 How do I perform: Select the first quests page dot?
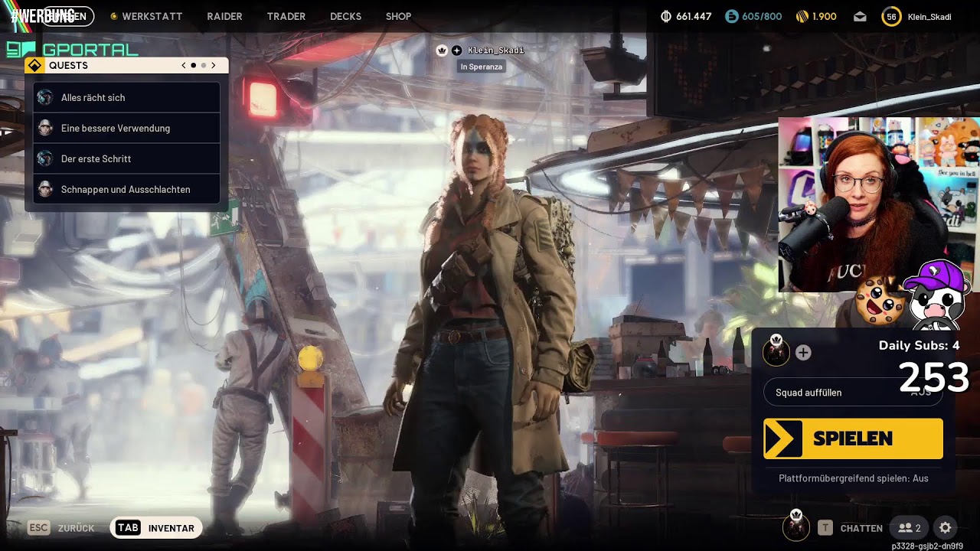(x=193, y=65)
